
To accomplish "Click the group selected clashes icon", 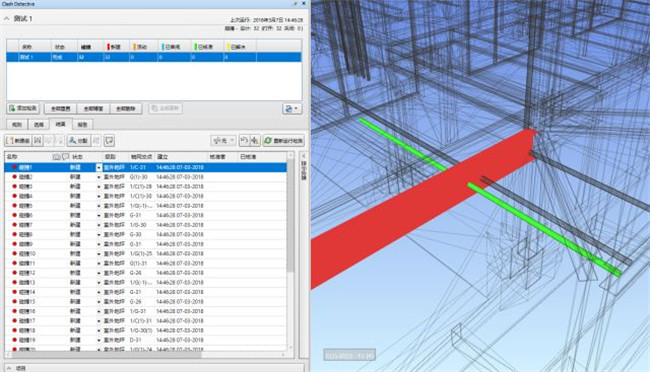I will click(x=37, y=141).
